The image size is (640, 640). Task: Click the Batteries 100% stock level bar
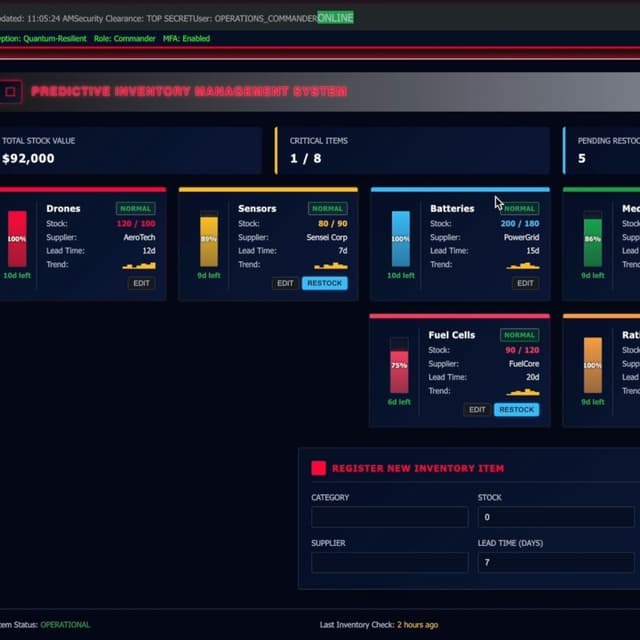pos(400,239)
